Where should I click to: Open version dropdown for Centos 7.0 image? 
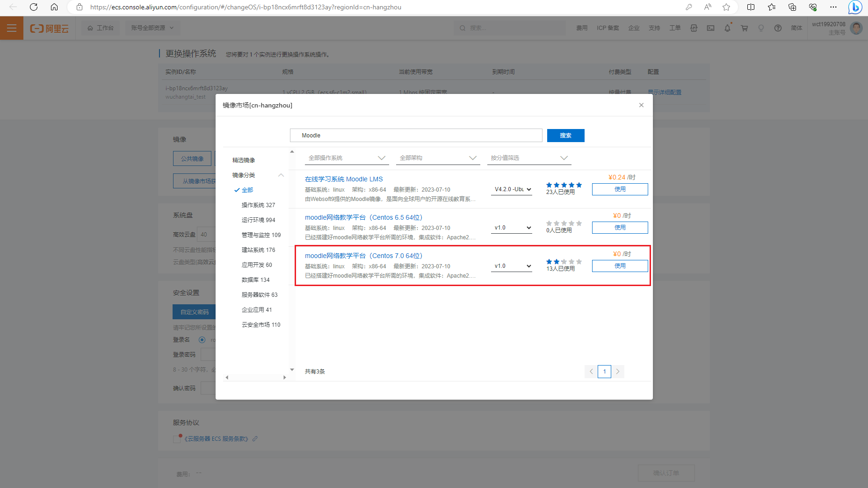(512, 266)
